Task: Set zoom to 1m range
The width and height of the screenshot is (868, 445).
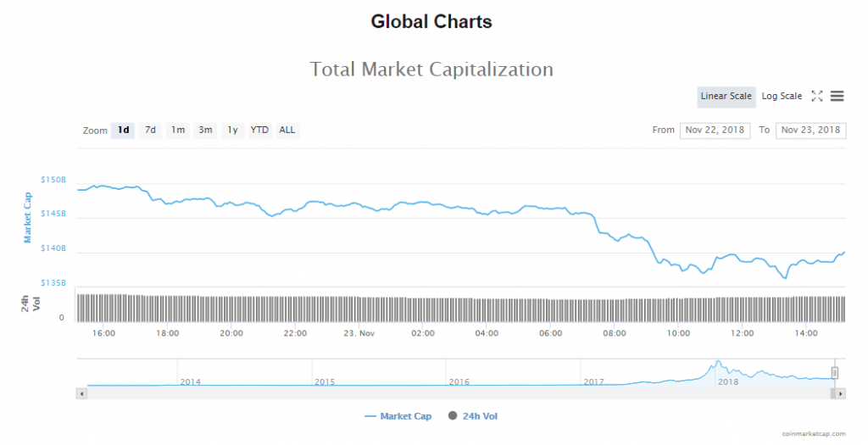Action: pos(177,131)
